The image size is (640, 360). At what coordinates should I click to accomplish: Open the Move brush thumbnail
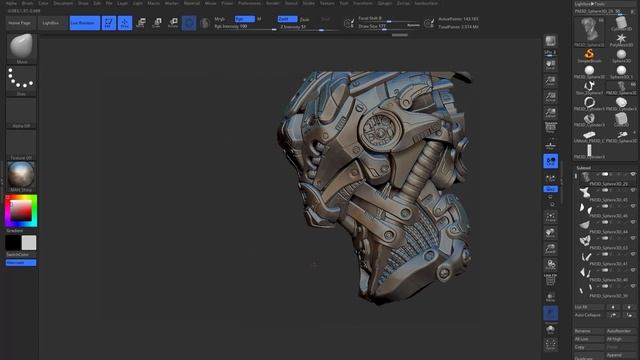[21, 48]
